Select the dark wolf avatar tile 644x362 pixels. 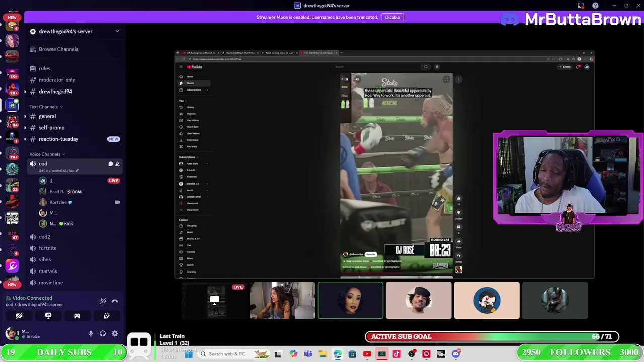coord(554,300)
